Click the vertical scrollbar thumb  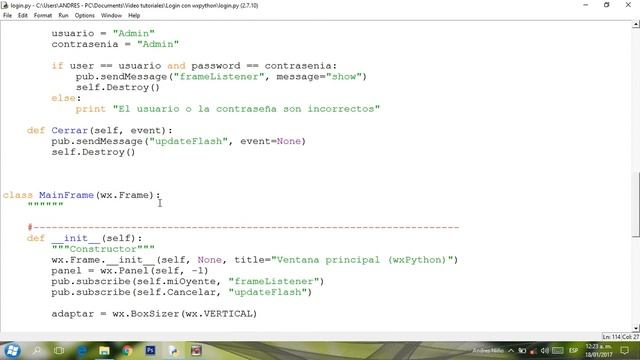point(636,204)
